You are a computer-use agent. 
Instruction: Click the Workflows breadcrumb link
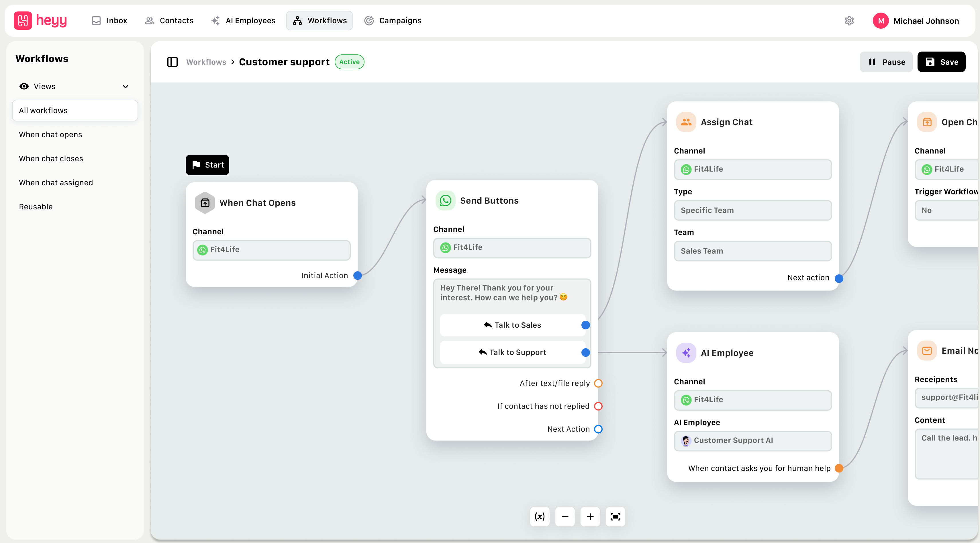coord(206,62)
